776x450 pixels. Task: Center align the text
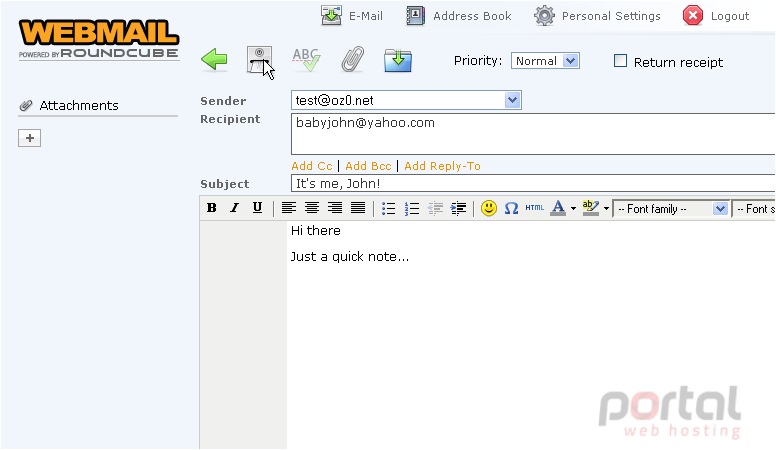[x=312, y=208]
